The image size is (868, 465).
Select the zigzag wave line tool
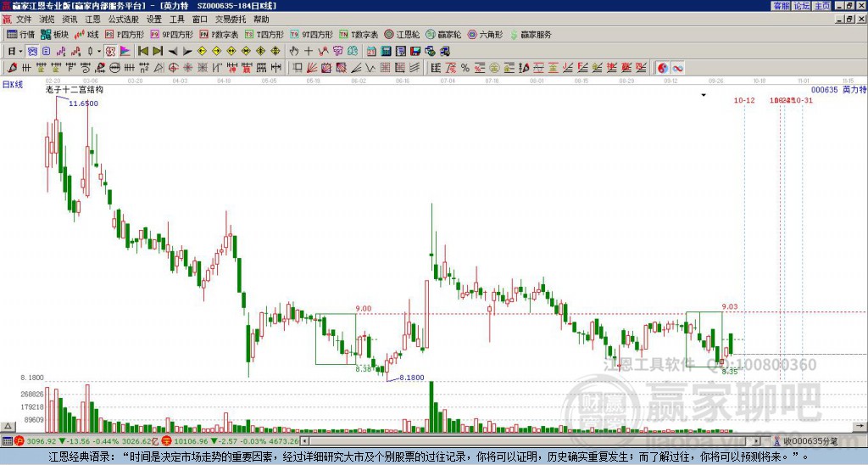[371, 68]
